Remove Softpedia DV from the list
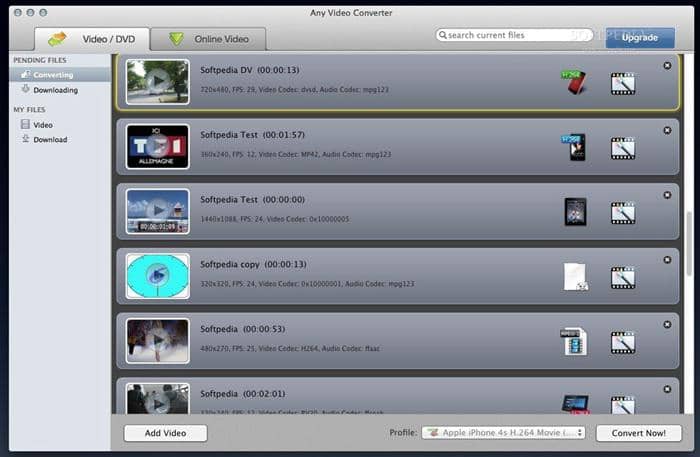The image size is (700, 457). (667, 66)
